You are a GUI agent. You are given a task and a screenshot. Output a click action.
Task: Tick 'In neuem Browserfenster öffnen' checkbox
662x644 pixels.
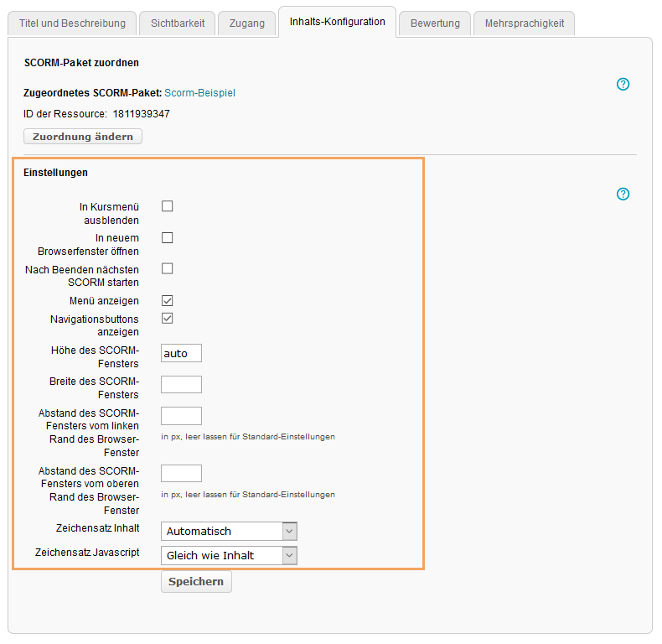tap(168, 238)
